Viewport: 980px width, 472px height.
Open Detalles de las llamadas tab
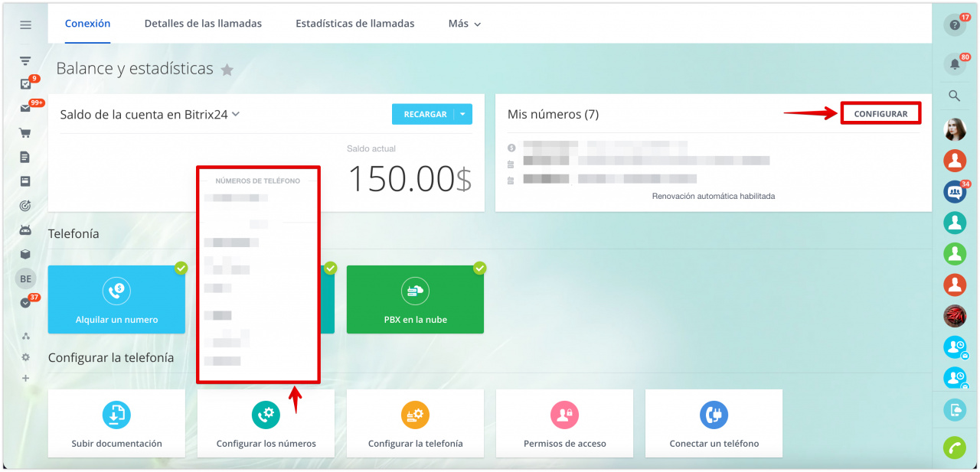[x=203, y=24]
